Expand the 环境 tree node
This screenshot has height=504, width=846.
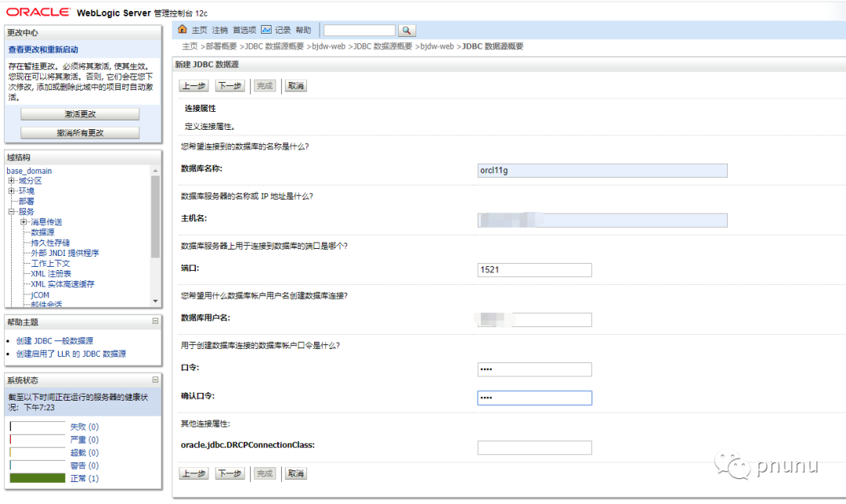11,191
